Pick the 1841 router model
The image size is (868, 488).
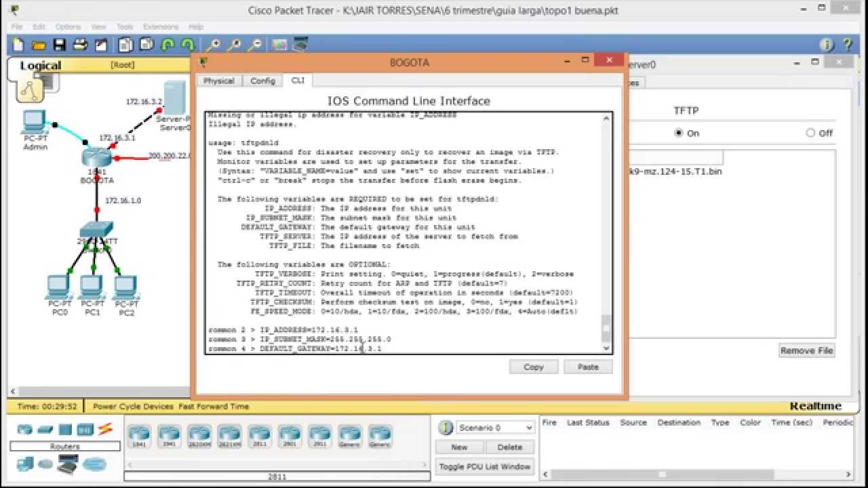138,436
